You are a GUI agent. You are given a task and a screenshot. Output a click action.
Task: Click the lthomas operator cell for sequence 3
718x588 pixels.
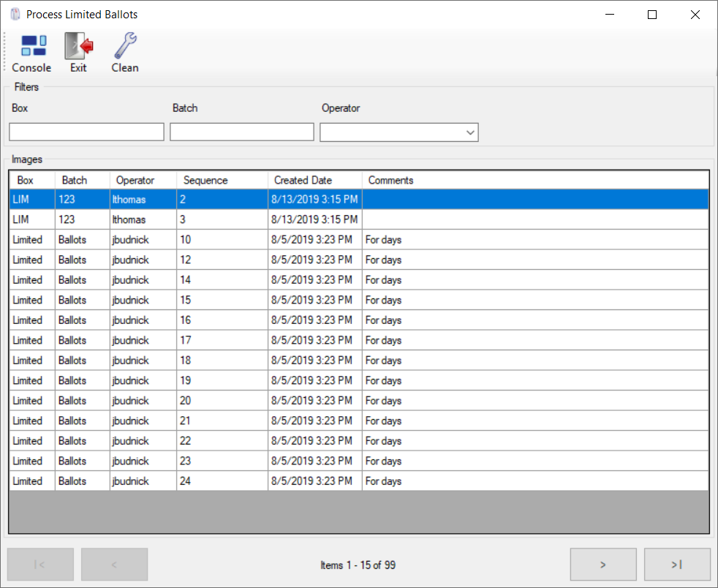point(143,219)
